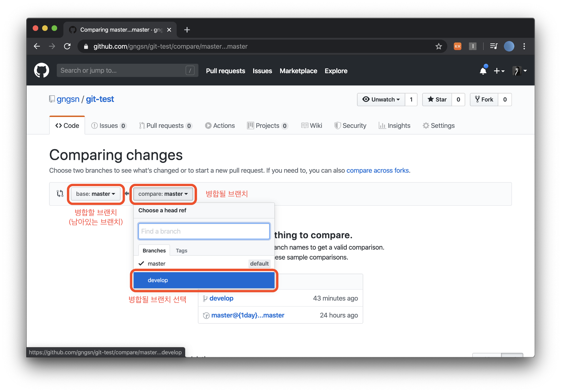Viewport: 561px width, 392px height.
Task: Switch to the Wiki tab
Action: (x=312, y=125)
